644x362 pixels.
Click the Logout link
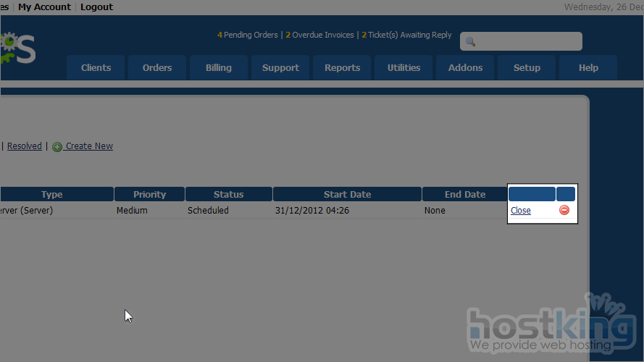(x=96, y=7)
